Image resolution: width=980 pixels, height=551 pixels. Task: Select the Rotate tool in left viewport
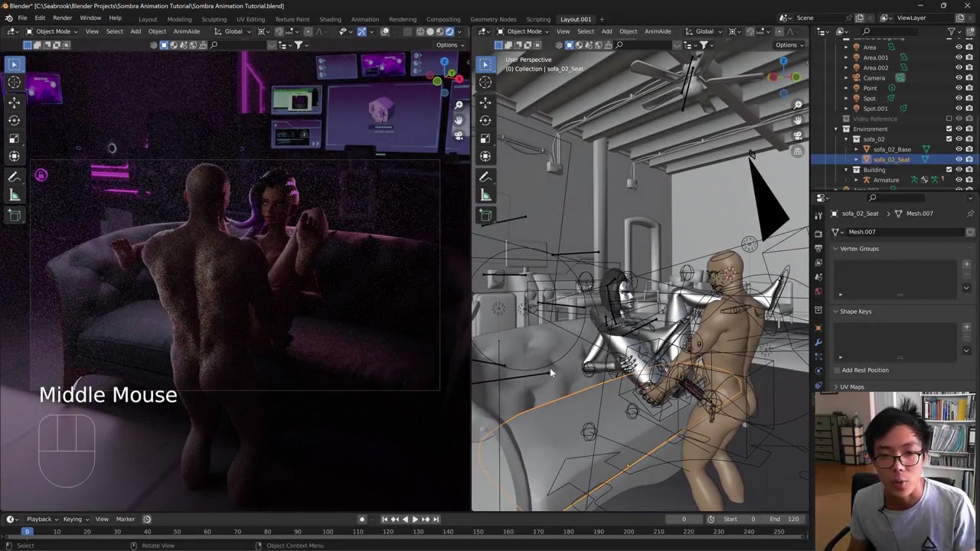pyautogui.click(x=15, y=120)
